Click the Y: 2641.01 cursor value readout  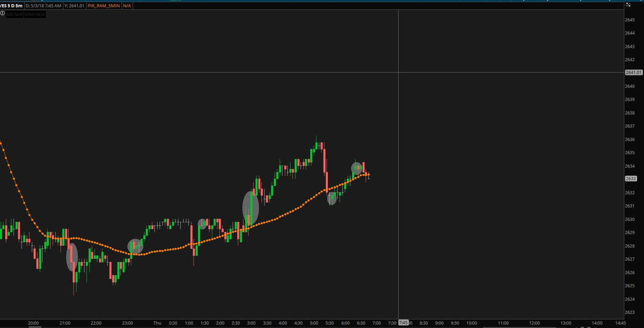tap(74, 6)
